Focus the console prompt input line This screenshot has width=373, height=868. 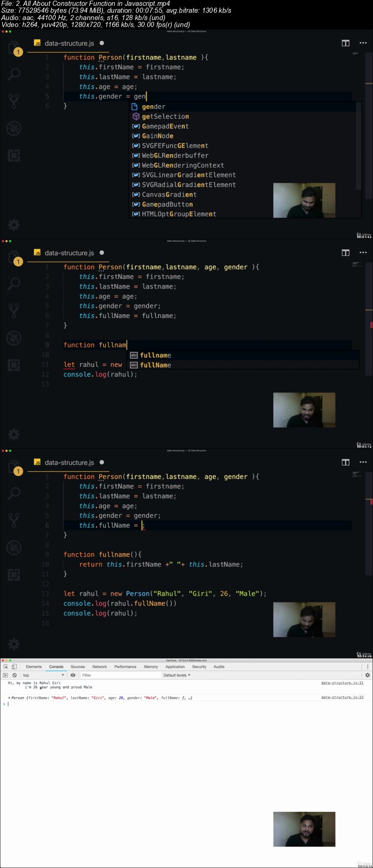coord(186,704)
